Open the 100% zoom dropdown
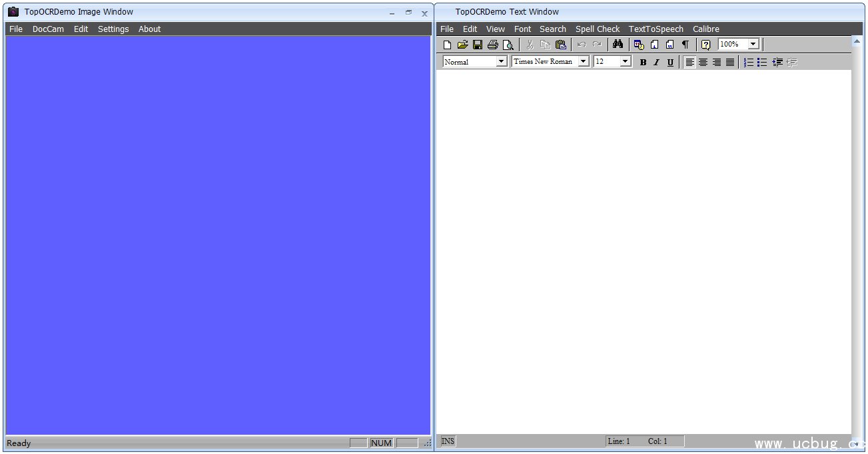 [x=753, y=45]
